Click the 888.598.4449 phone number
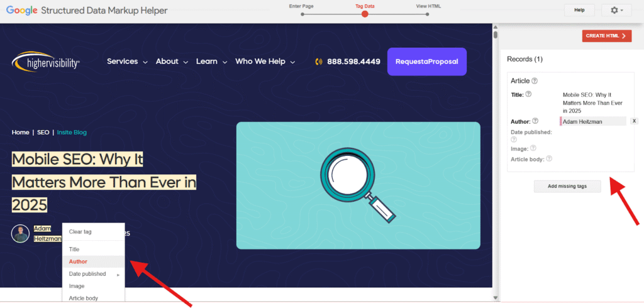Image resolution: width=644 pixels, height=308 pixels. pos(353,62)
